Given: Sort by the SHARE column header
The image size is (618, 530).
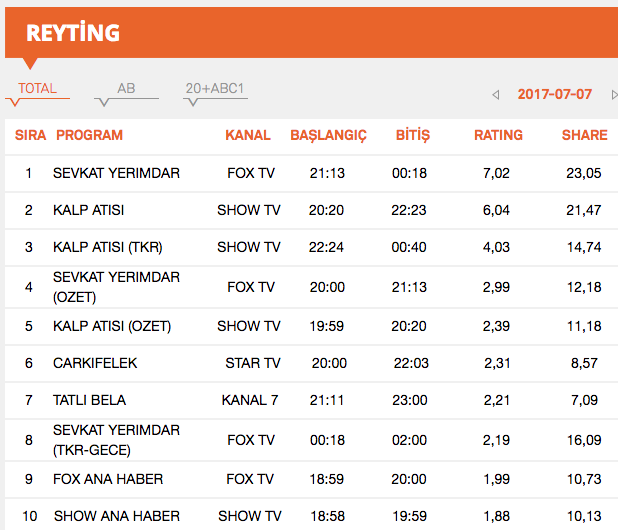Looking at the screenshot, I should pyautogui.click(x=584, y=135).
